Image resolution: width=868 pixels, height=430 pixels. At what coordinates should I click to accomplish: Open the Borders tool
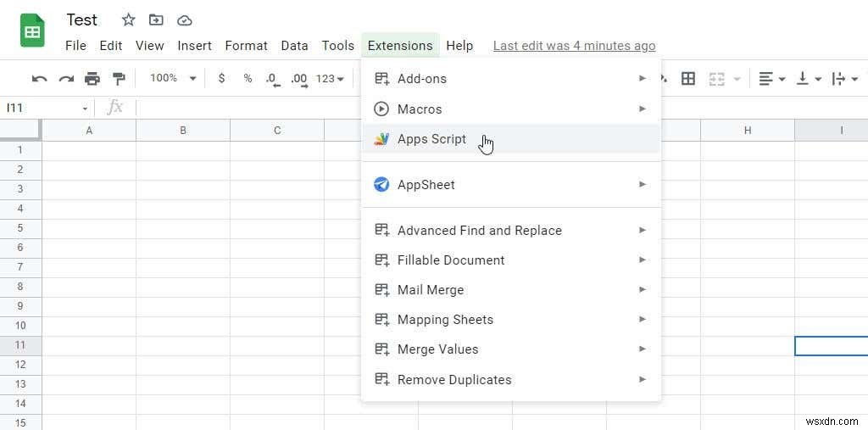click(687, 79)
